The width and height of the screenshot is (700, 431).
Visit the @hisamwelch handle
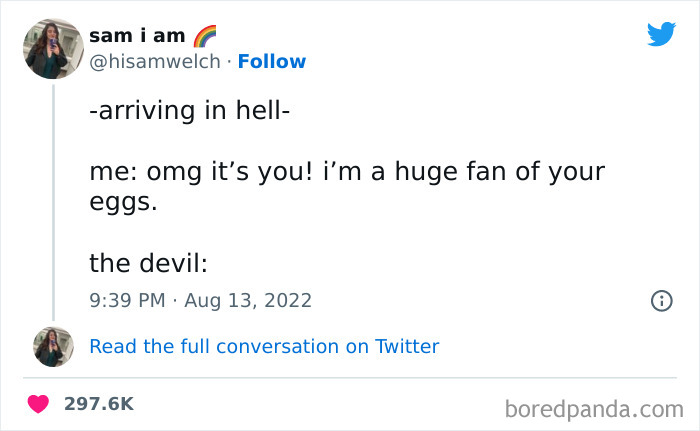(156, 61)
